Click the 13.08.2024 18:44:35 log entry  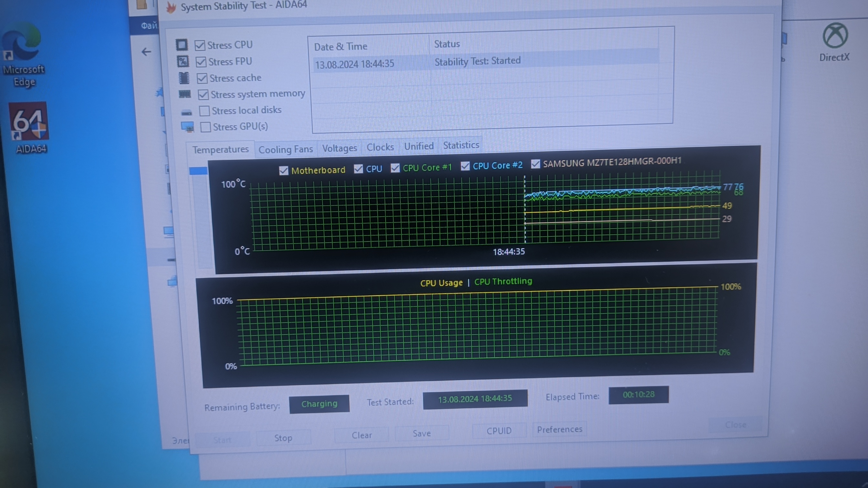point(355,64)
